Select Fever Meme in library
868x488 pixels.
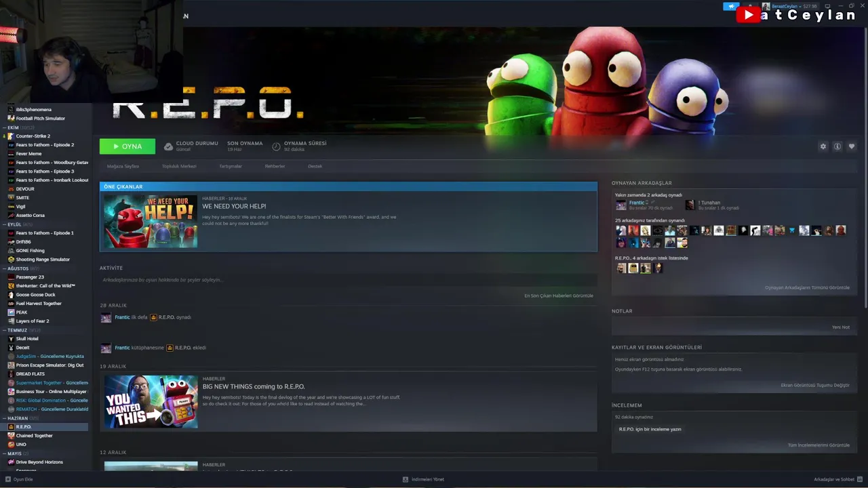[x=28, y=154]
